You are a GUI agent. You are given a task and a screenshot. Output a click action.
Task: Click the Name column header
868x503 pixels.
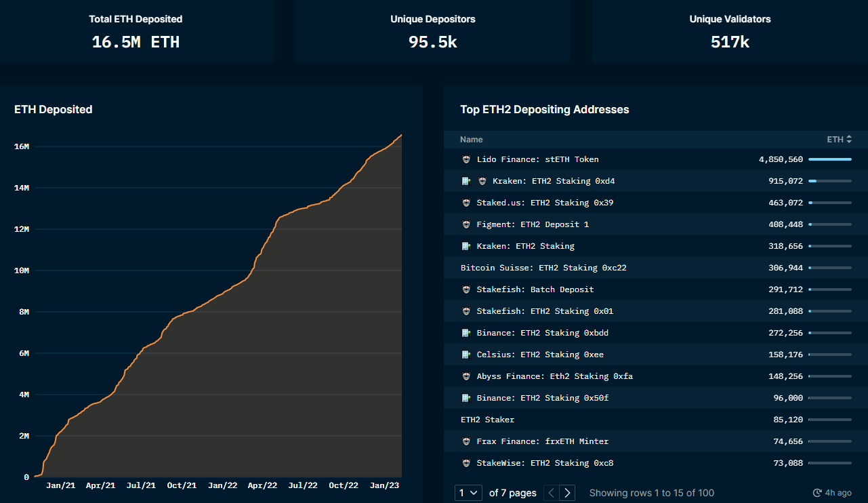[x=472, y=139]
